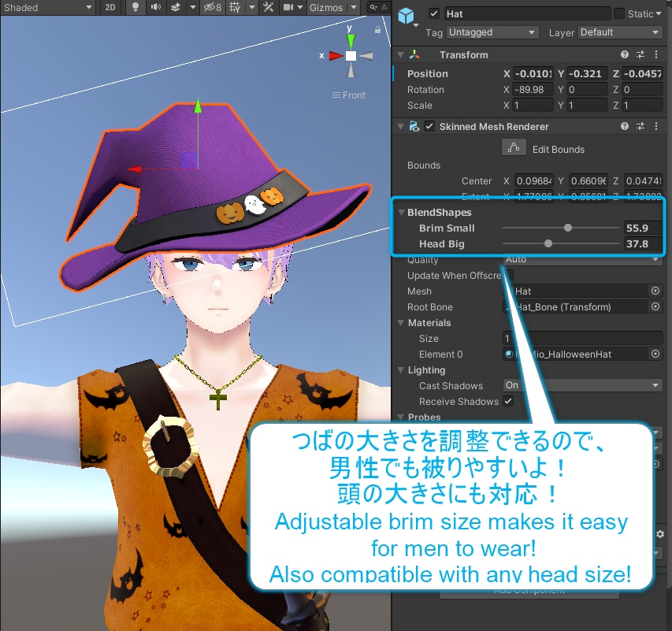The image size is (672, 631).
Task: Open the Shaded draw mode dropdown
Action: click(x=47, y=9)
